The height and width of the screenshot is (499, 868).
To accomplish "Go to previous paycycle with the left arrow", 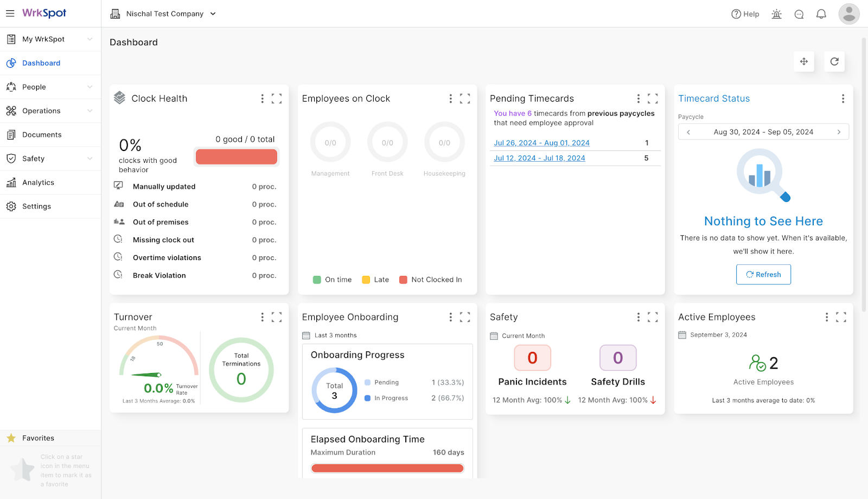I will tap(688, 131).
